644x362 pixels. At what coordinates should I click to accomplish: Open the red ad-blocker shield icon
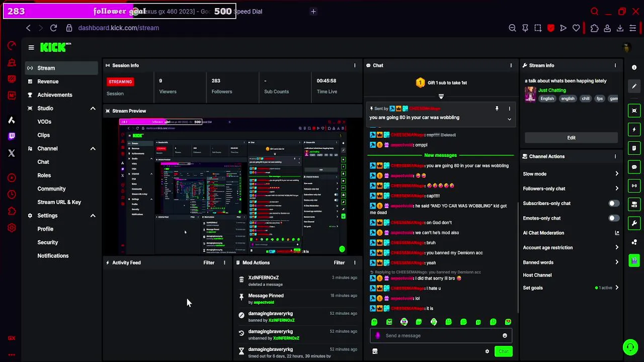point(551,28)
